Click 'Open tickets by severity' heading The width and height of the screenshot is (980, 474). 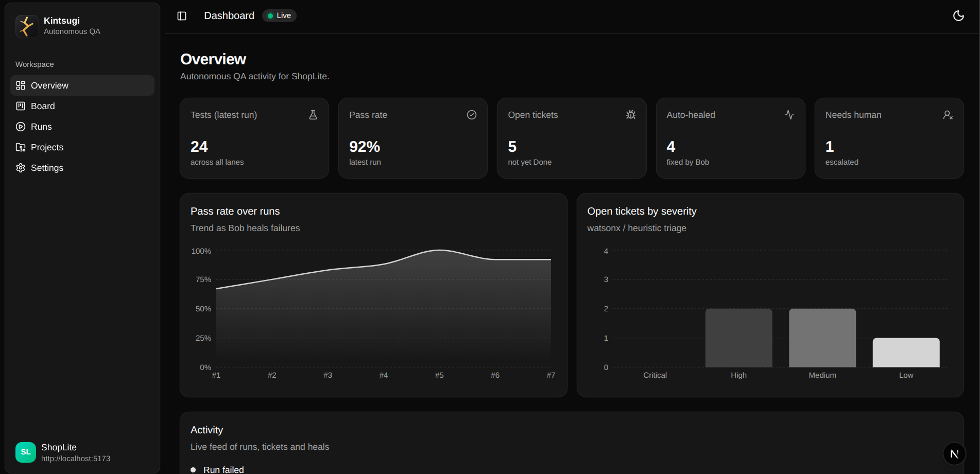tap(642, 211)
